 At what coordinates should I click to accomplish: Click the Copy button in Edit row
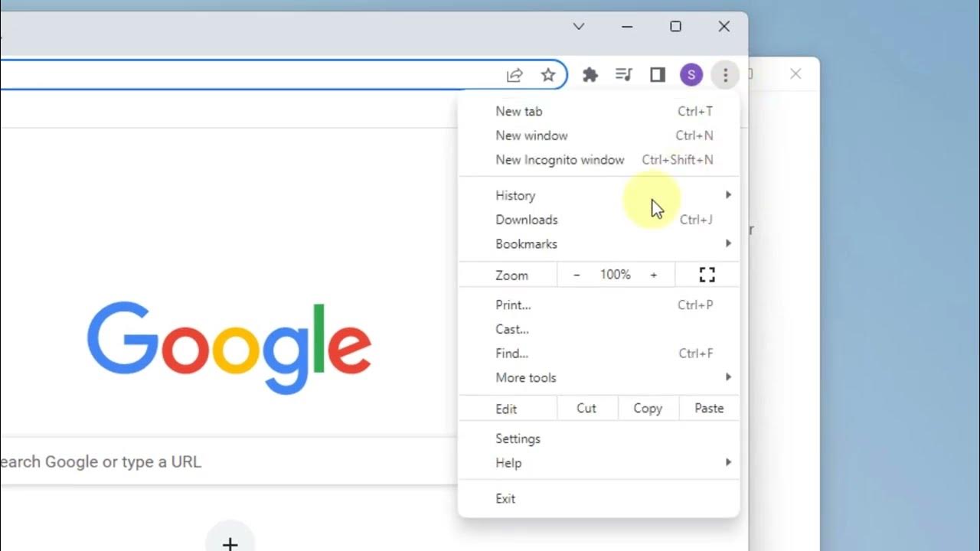coord(648,409)
